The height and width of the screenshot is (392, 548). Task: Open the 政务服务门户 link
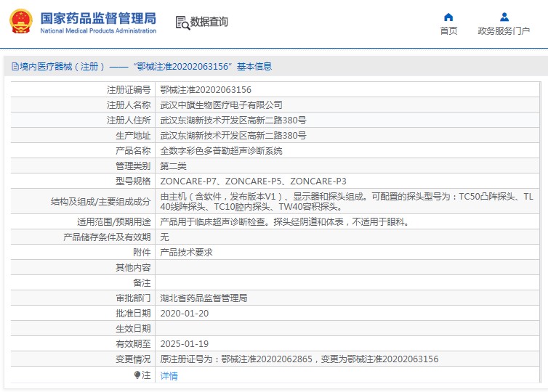coord(504,30)
